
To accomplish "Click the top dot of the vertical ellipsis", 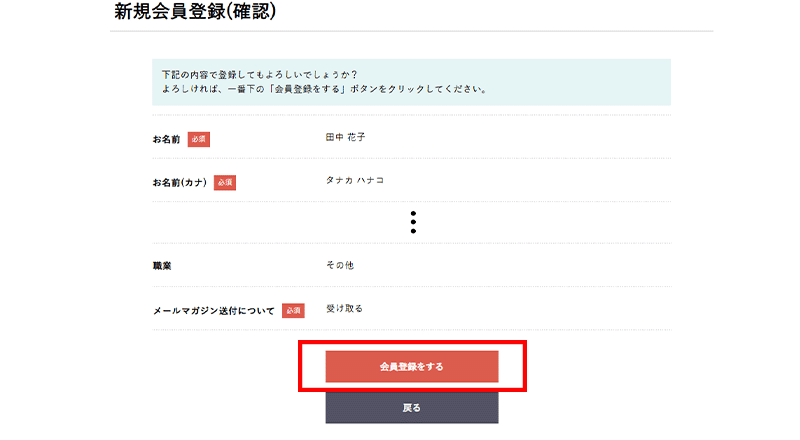I will click(x=413, y=213).
